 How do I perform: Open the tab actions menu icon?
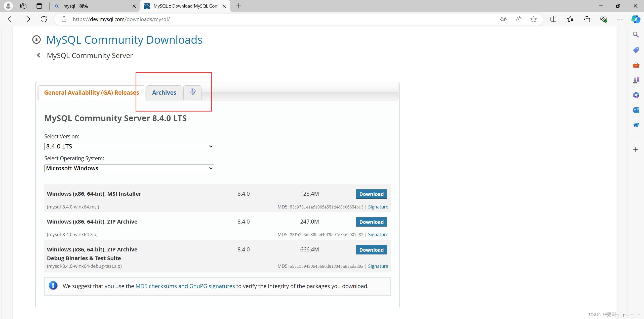click(39, 6)
